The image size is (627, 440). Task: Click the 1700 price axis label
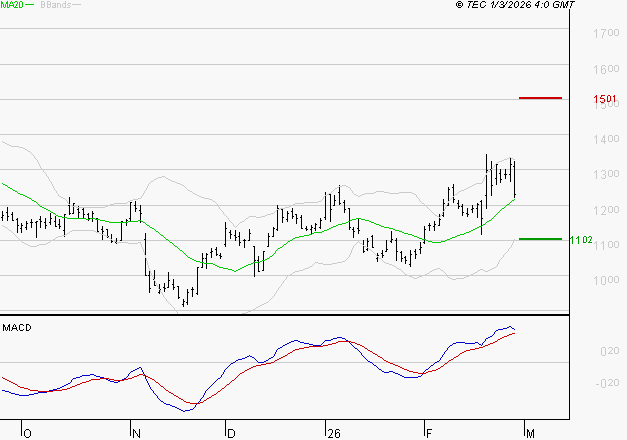click(606, 33)
